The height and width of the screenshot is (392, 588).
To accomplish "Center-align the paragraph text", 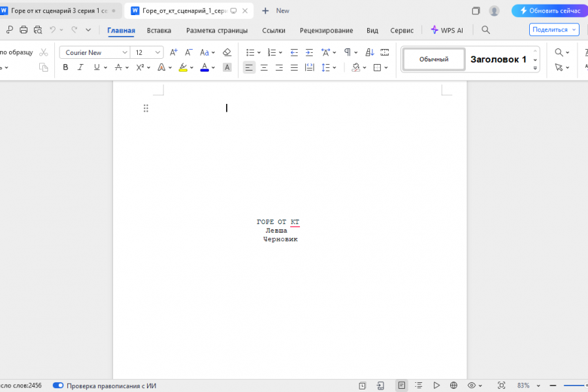I will click(264, 67).
